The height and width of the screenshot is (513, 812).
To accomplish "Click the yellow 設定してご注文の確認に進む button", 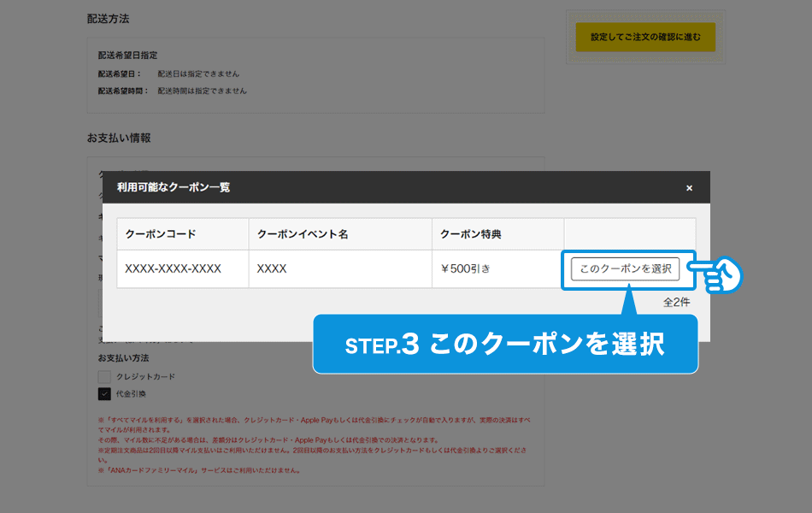I will pyautogui.click(x=645, y=37).
